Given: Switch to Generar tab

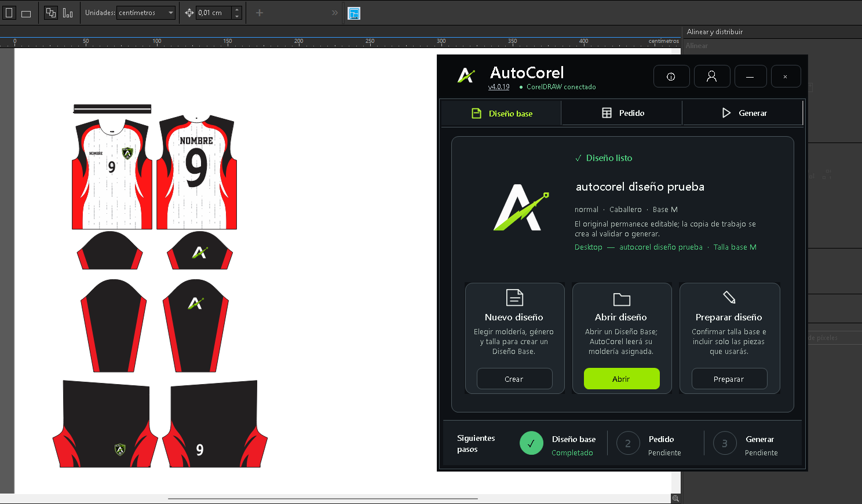Looking at the screenshot, I should coord(743,113).
